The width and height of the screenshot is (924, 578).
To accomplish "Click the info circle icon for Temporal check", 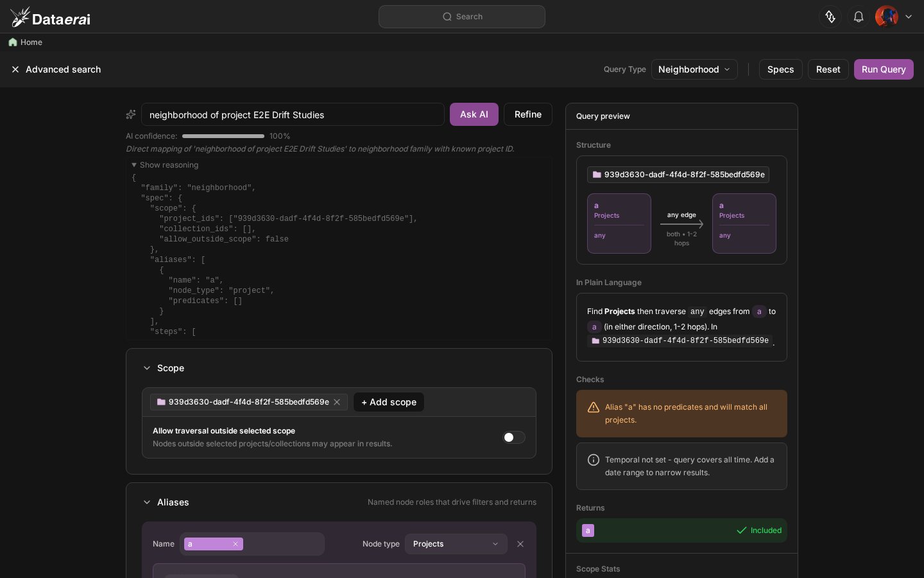I will tap(594, 460).
